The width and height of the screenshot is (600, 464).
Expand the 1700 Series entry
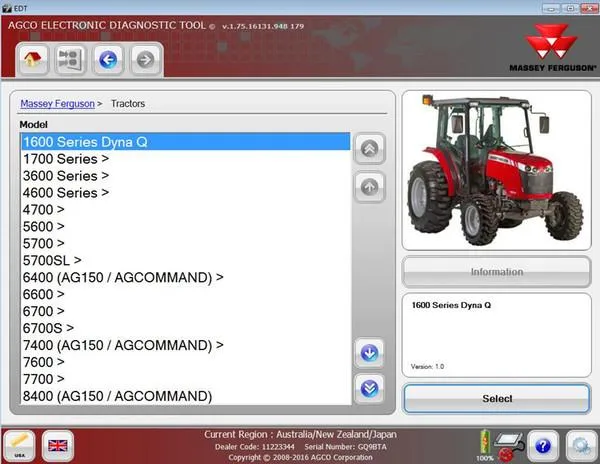[186, 159]
